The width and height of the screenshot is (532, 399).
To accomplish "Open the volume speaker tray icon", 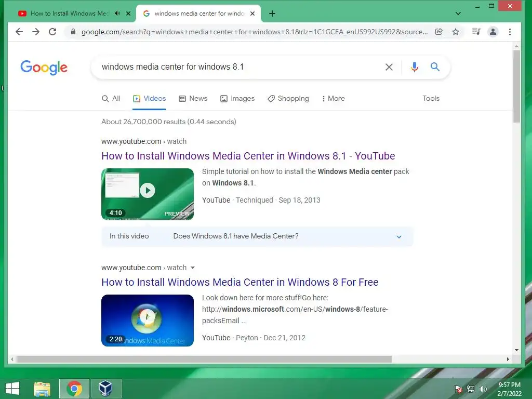I will click(x=483, y=389).
